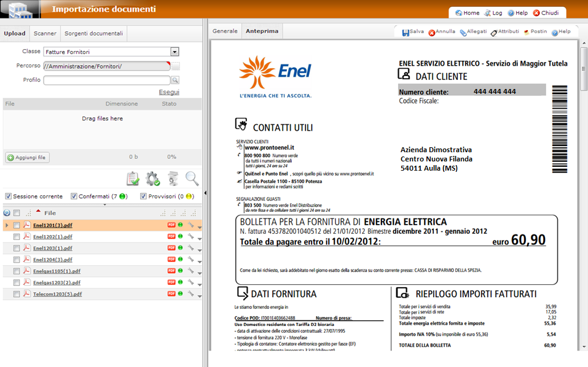This screenshot has width=588, height=367.
Task: Add a Postin note
Action: 536,32
